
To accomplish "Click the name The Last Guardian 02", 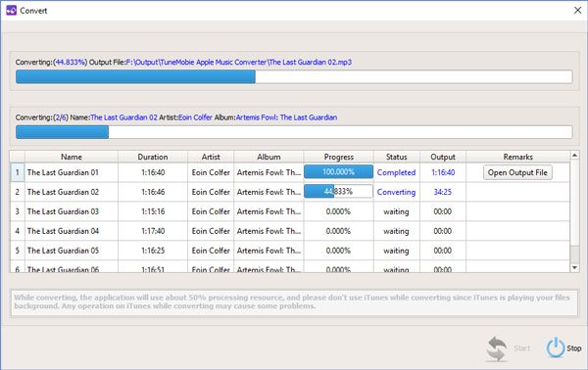I will tap(63, 192).
